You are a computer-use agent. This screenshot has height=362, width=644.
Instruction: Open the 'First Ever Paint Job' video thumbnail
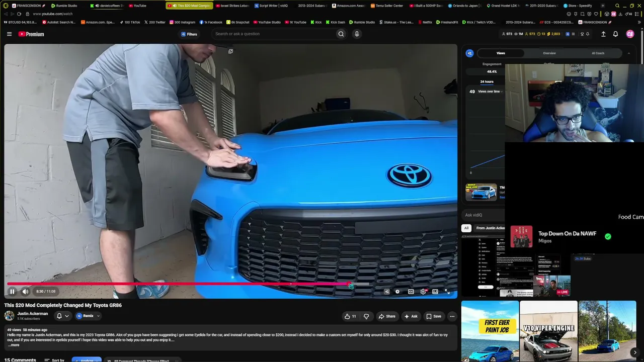490,331
